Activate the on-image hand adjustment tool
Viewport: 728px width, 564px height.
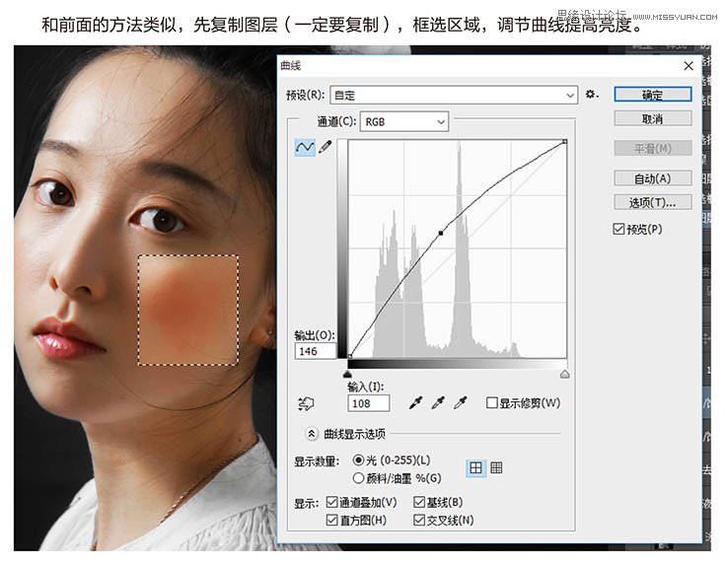point(306,403)
